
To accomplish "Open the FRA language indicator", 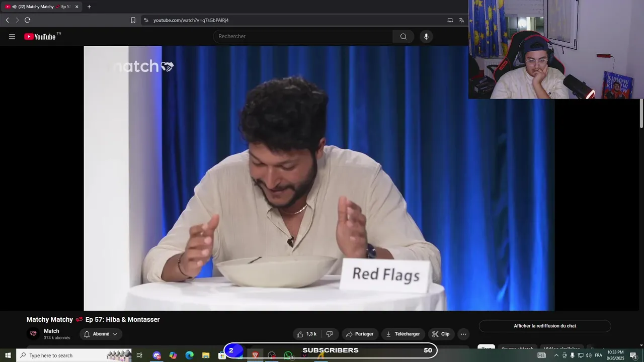I will [598, 355].
